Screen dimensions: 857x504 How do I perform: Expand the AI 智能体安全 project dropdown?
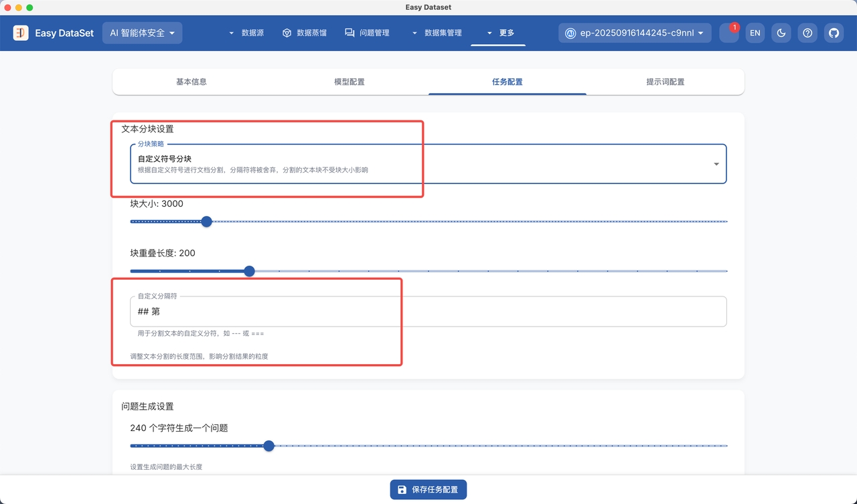pos(142,33)
